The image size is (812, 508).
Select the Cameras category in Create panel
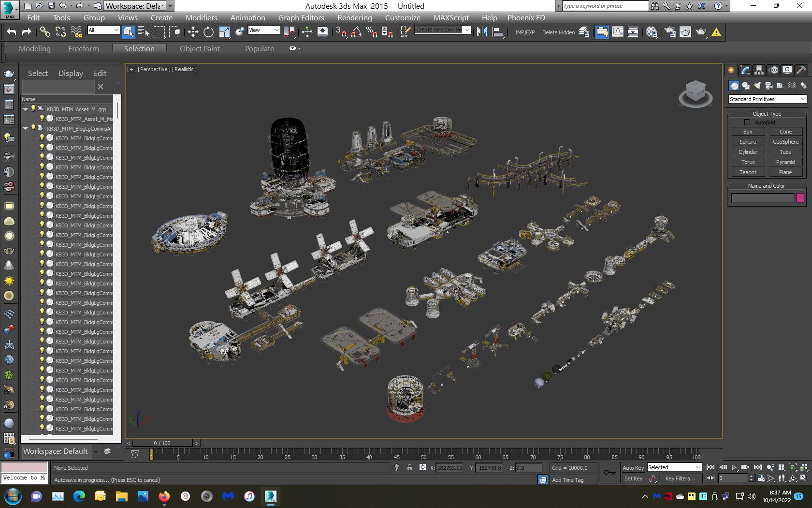point(769,86)
